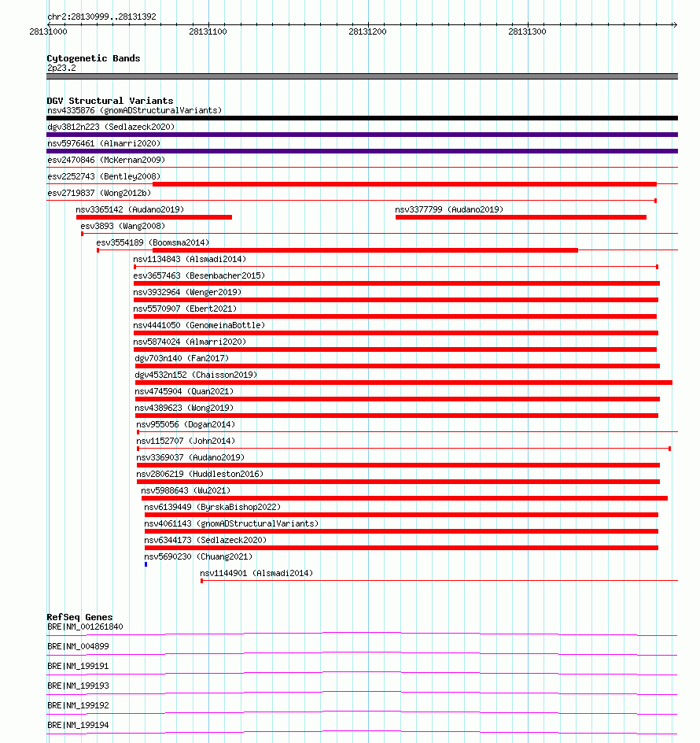Click the 28131200 ruler position
Image resolution: width=700 pixels, height=743 pixels.
click(x=367, y=31)
